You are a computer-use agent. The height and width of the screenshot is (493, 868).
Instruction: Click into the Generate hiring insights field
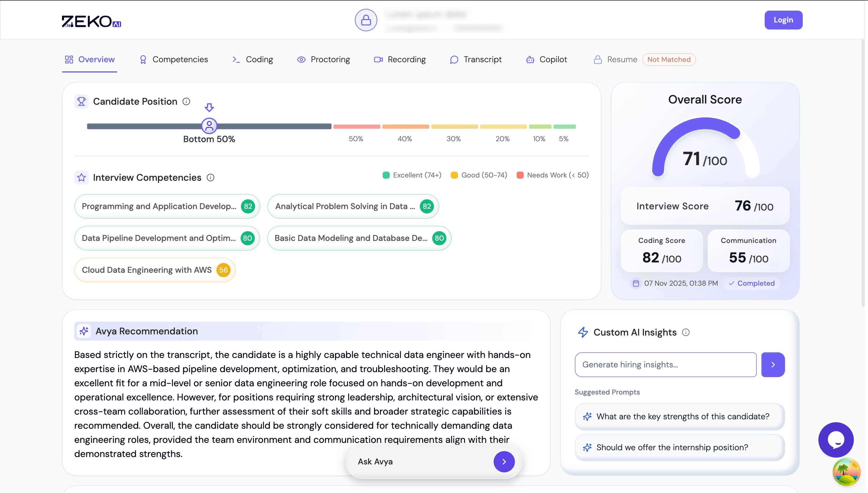tap(665, 364)
